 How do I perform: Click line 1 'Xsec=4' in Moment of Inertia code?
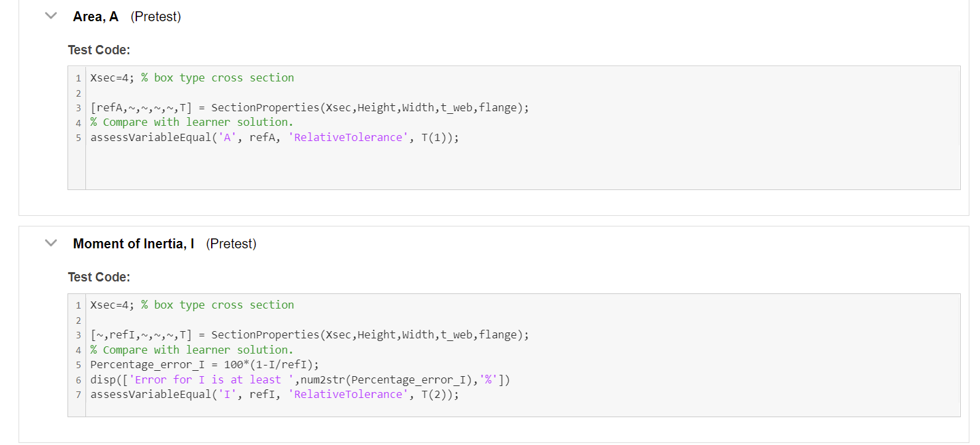(x=192, y=305)
